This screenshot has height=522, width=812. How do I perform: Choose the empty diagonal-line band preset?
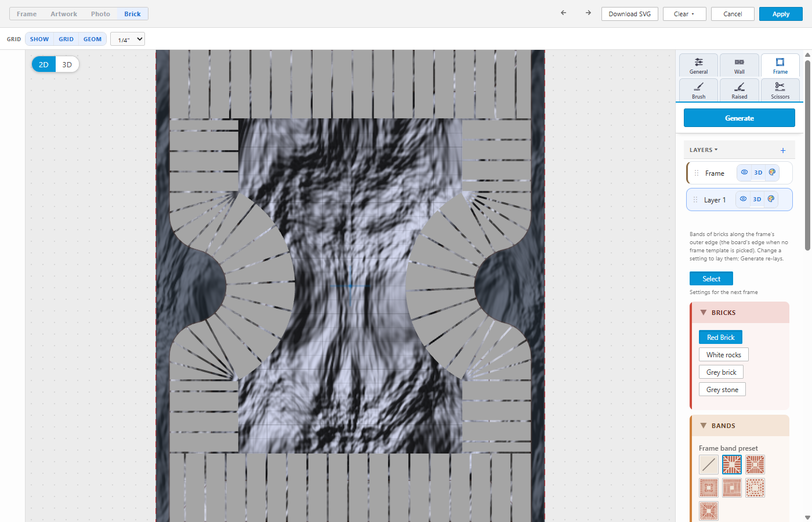point(709,465)
